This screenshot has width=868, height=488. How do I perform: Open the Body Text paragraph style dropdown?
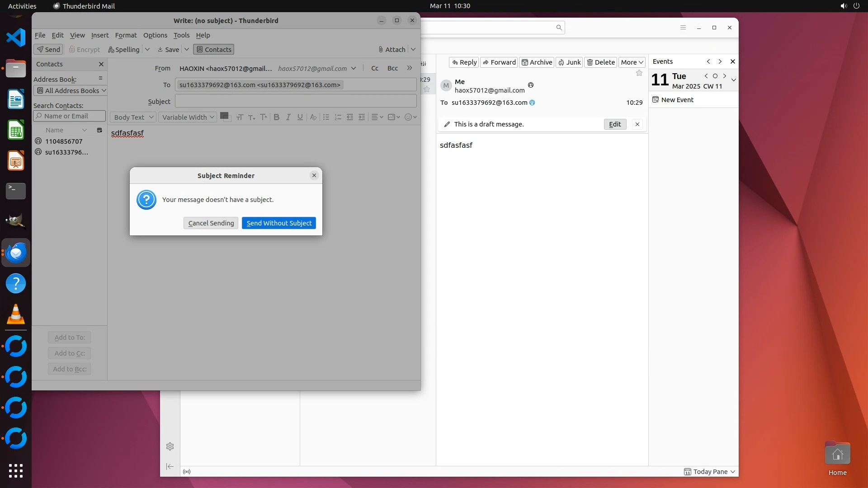[x=133, y=117]
